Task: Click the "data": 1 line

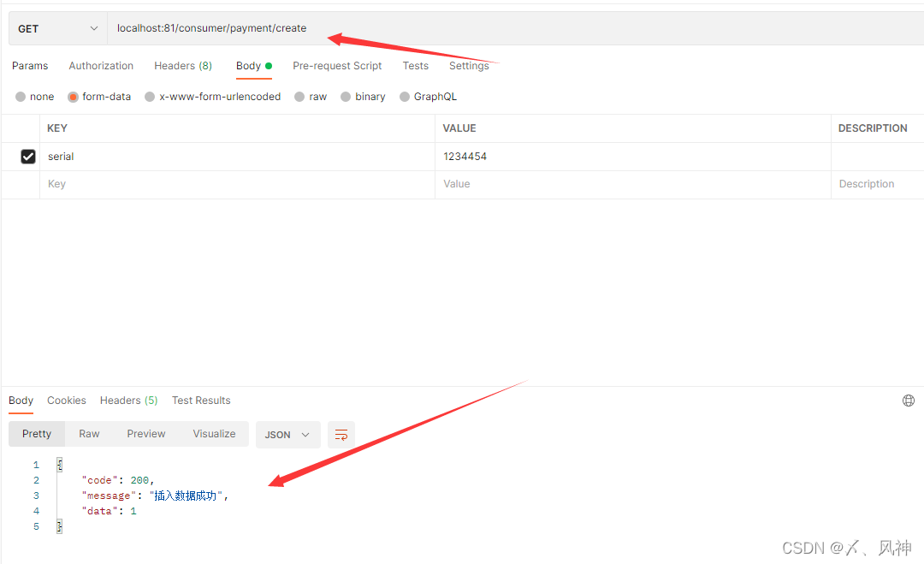Action: pos(109,511)
